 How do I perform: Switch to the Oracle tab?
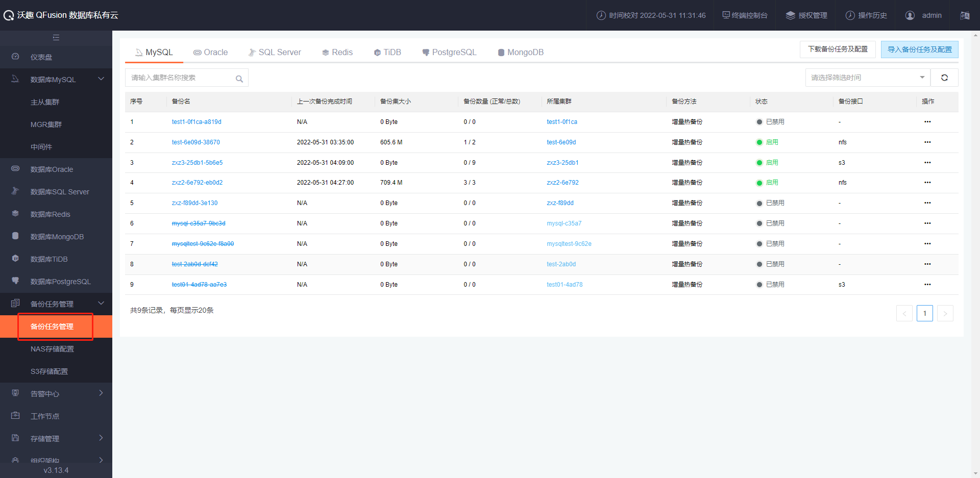[x=211, y=52]
